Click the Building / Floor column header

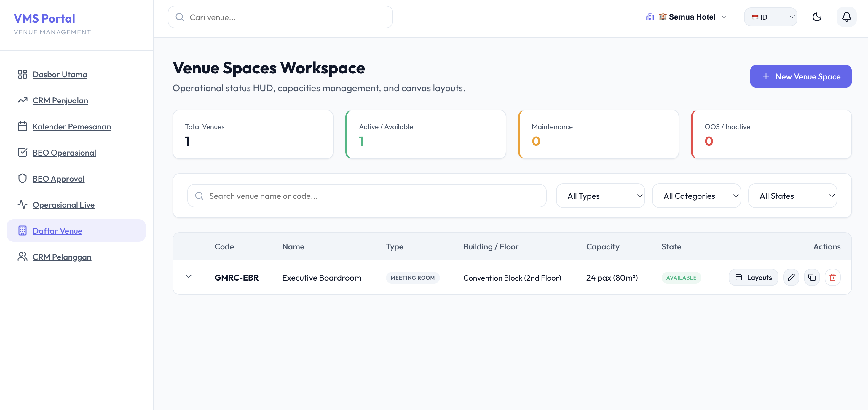click(491, 247)
